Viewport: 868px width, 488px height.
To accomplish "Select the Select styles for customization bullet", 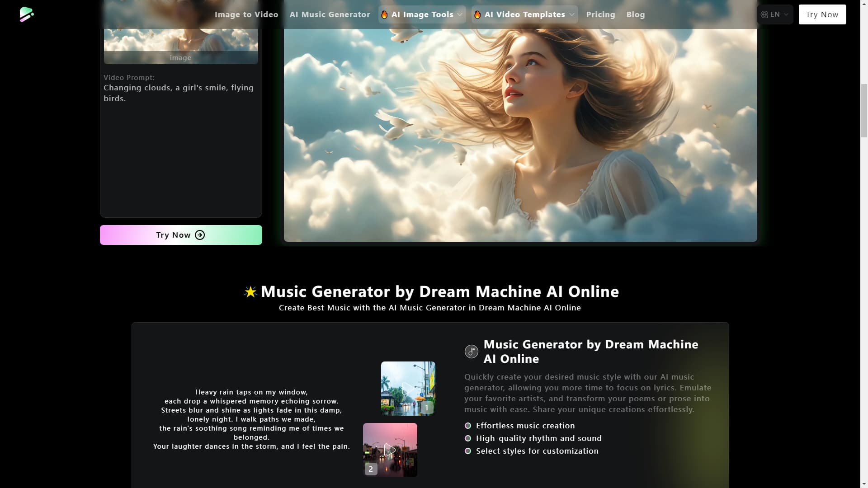I will coord(468,450).
